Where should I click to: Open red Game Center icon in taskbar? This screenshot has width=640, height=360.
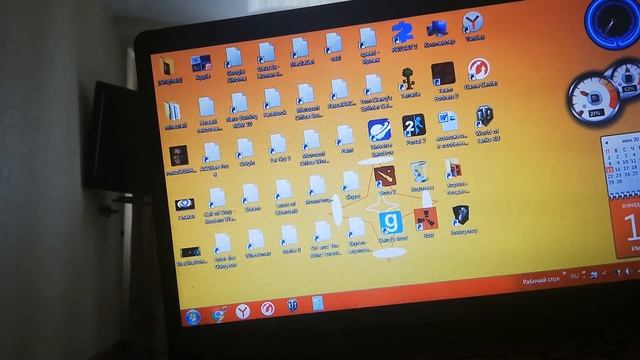(268, 309)
